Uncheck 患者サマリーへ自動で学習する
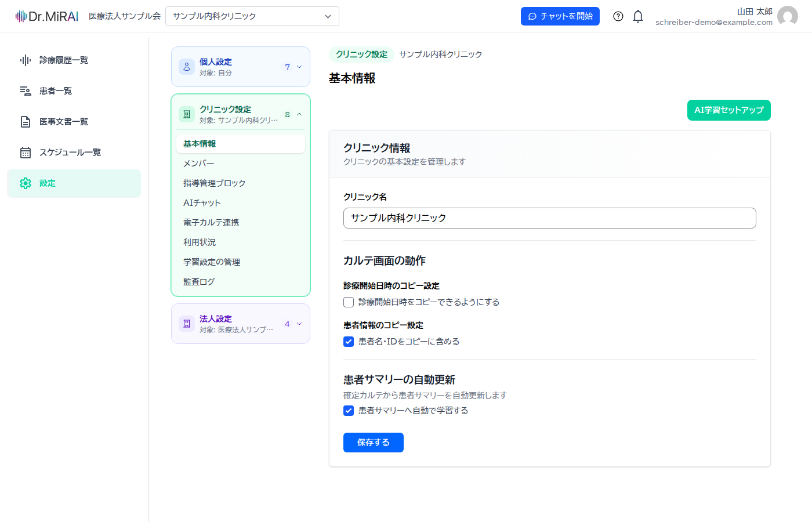 point(349,411)
